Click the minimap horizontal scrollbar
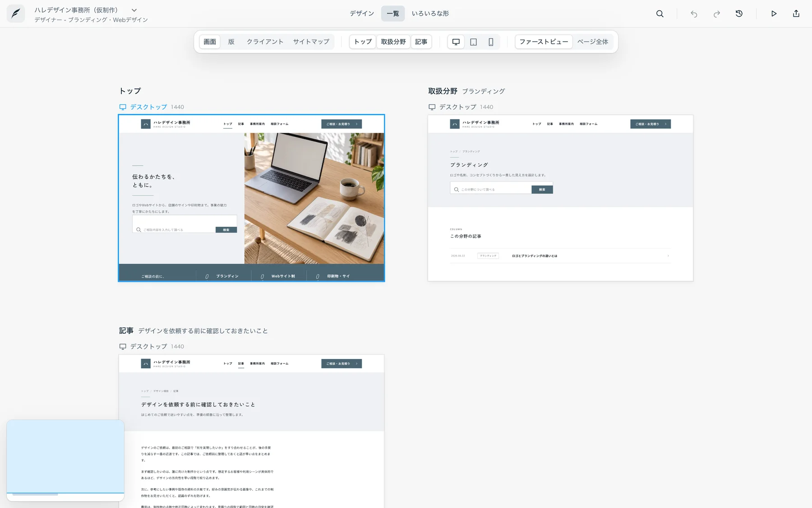812x508 pixels. (x=35, y=494)
